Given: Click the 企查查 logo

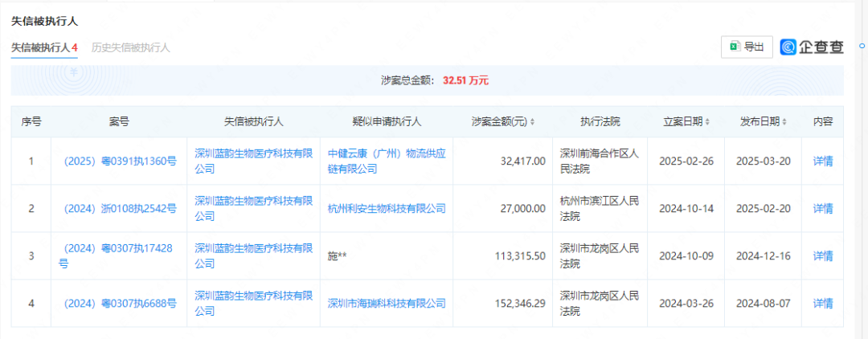Looking at the screenshot, I should pyautogui.click(x=812, y=47).
